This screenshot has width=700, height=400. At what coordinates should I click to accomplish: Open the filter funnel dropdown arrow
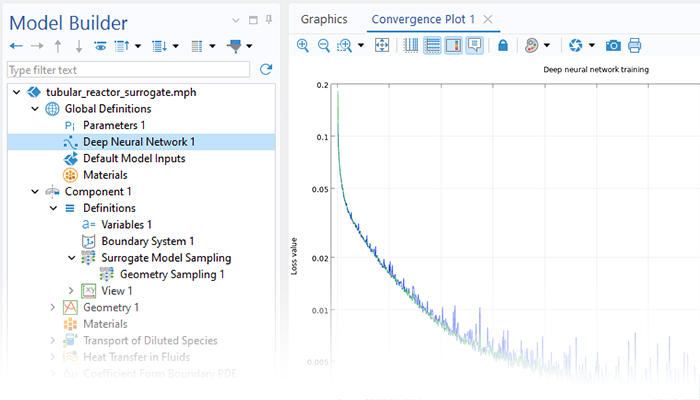(x=249, y=46)
